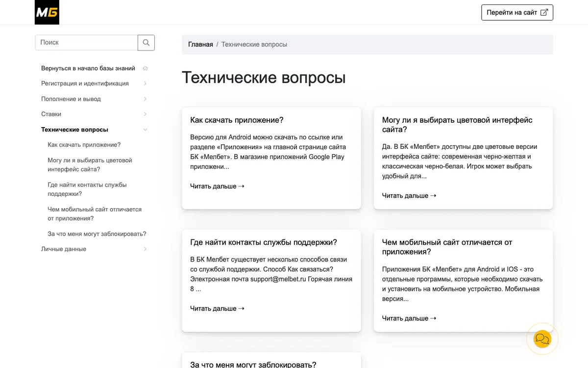The image size is (588, 368).
Task: Open bottom card За что меня могут заблокировать?
Action: tap(253, 365)
